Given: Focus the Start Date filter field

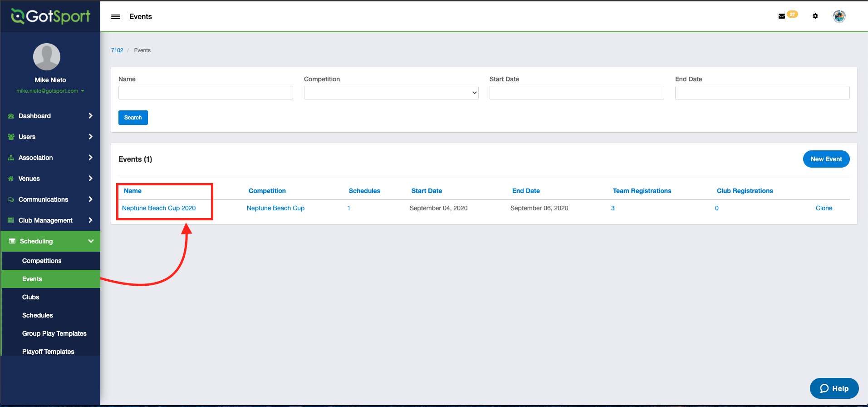Looking at the screenshot, I should [577, 93].
